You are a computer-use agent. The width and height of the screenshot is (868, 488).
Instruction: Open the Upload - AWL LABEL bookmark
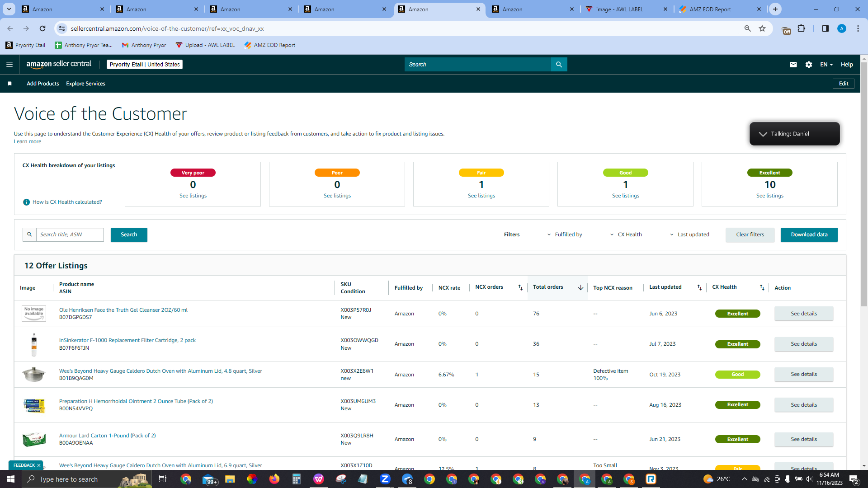tap(205, 45)
